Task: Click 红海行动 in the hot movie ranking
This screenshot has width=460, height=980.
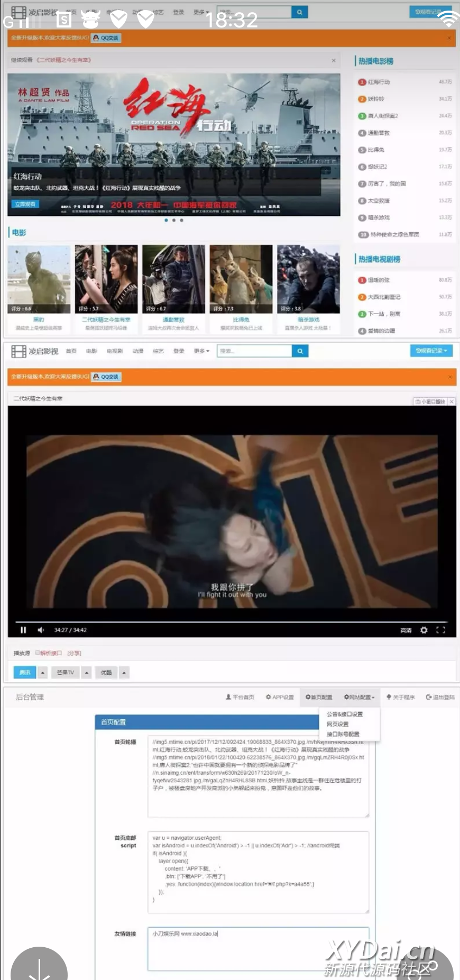Action: coord(379,82)
